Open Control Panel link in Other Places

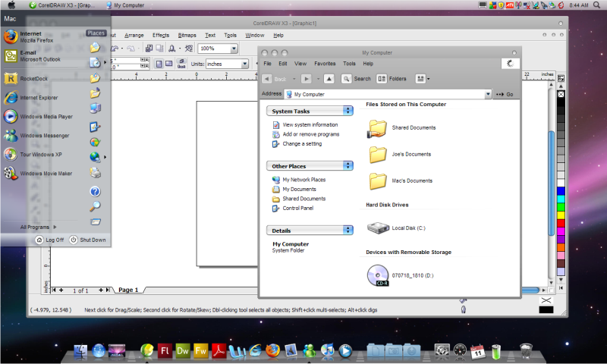tap(297, 208)
